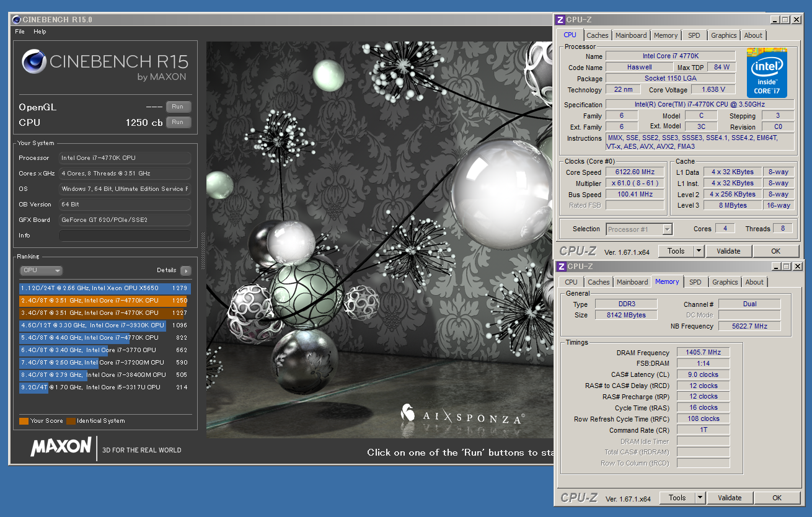Open Mainboard tab in lower CPU-Z window
812x517 pixels.
coord(632,282)
